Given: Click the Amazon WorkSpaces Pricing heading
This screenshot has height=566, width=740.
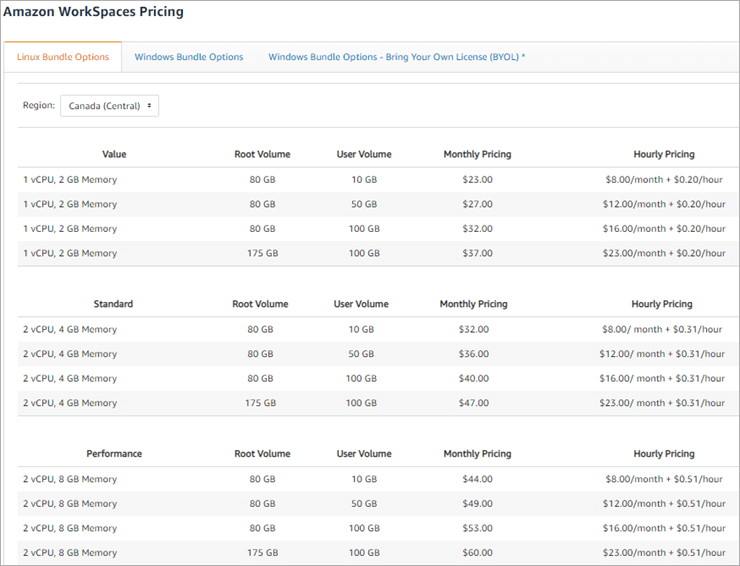Looking at the screenshot, I should pos(93,12).
